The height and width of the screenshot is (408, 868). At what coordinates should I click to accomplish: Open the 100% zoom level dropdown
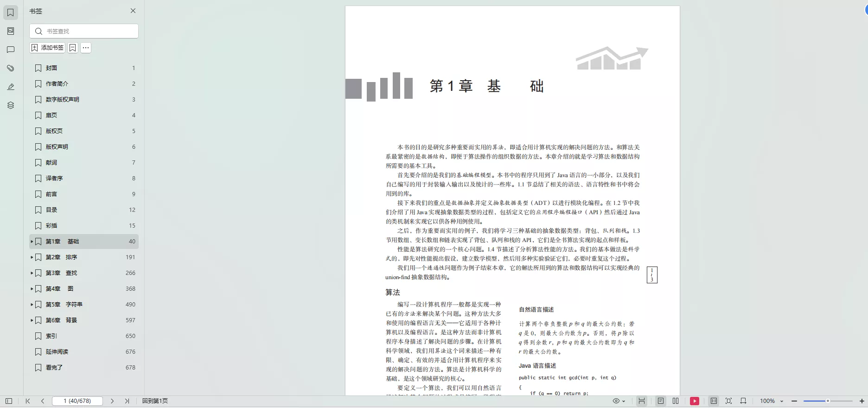tap(772, 401)
